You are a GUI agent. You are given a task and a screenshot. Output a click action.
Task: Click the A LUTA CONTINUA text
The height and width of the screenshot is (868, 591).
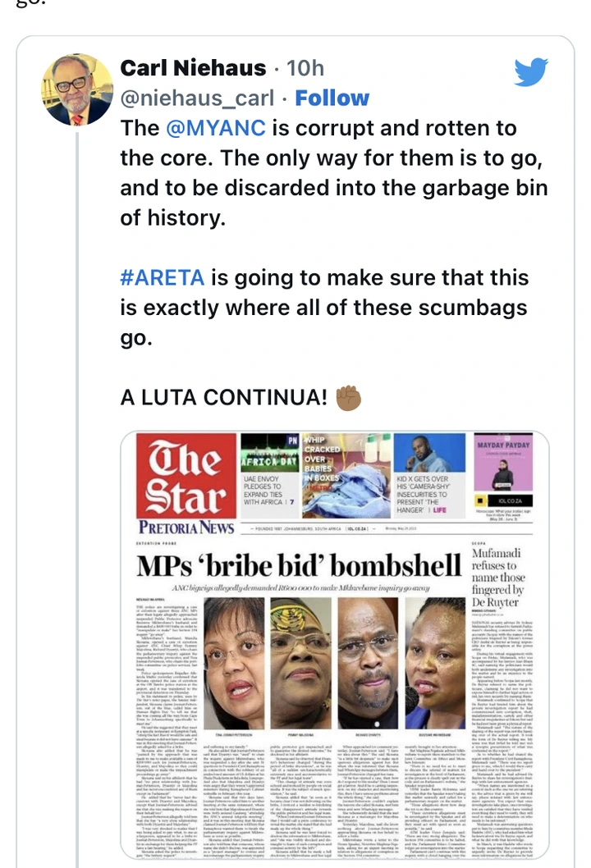[x=224, y=397]
